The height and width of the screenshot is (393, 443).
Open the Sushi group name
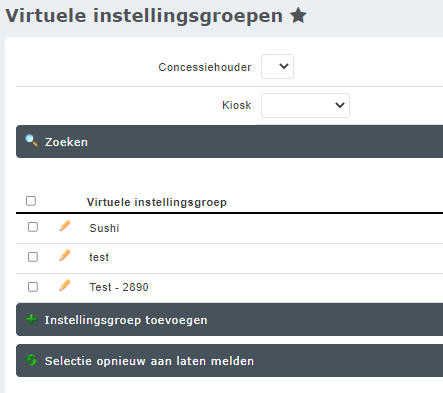tap(104, 228)
